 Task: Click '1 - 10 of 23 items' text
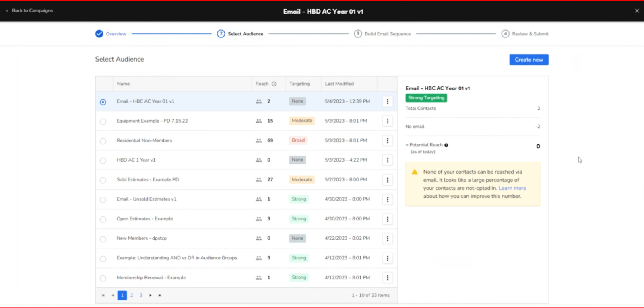pos(371,295)
